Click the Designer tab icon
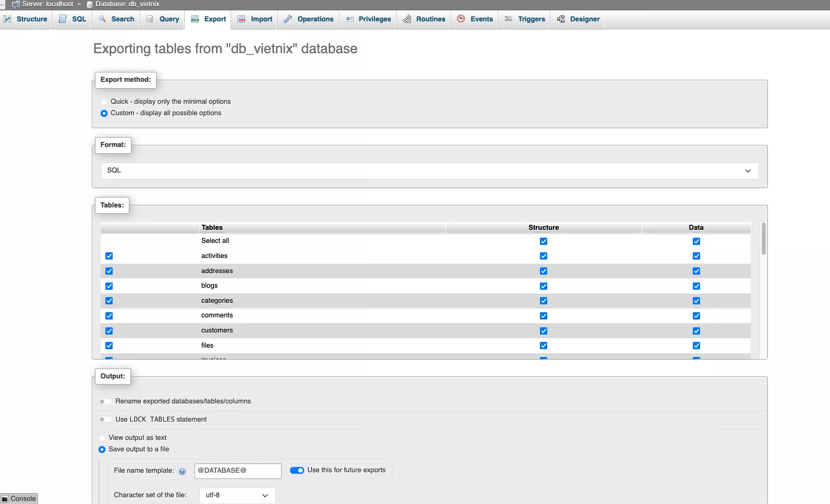Screen dimensions: 830x504 [561, 19]
